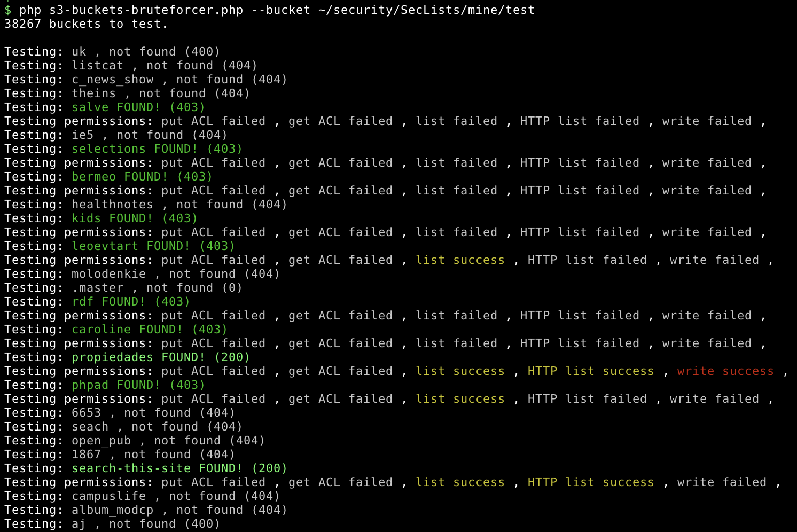Click the "search-this-site" bucket name
The image size is (797, 532).
(x=131, y=468)
